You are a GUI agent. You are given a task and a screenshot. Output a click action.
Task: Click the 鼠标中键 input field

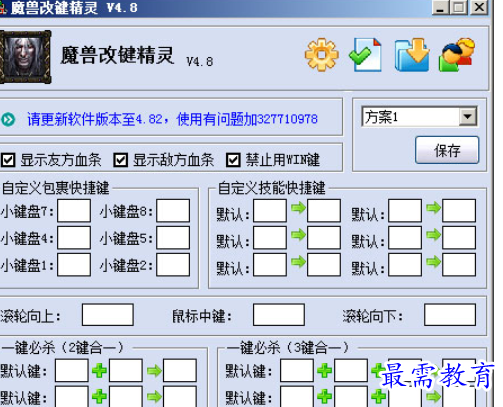pos(279,314)
